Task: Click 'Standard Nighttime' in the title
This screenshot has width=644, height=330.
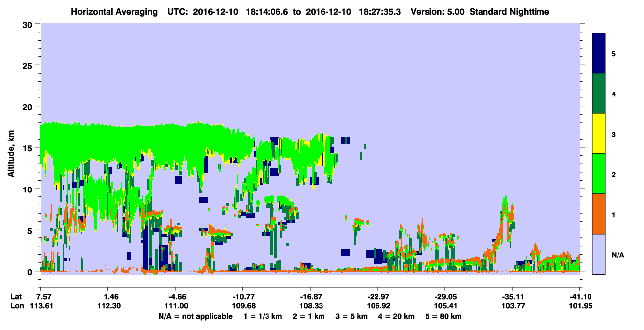Action: [509, 11]
